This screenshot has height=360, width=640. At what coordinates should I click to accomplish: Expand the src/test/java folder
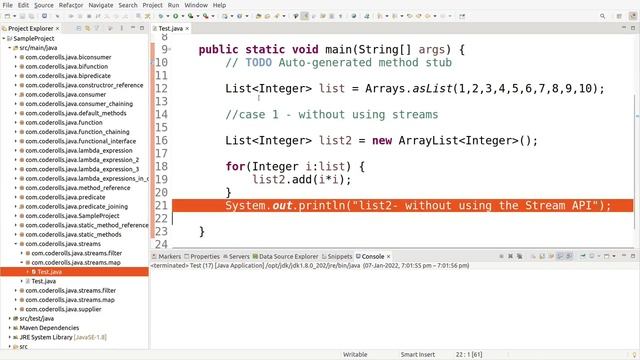[x=10, y=318]
